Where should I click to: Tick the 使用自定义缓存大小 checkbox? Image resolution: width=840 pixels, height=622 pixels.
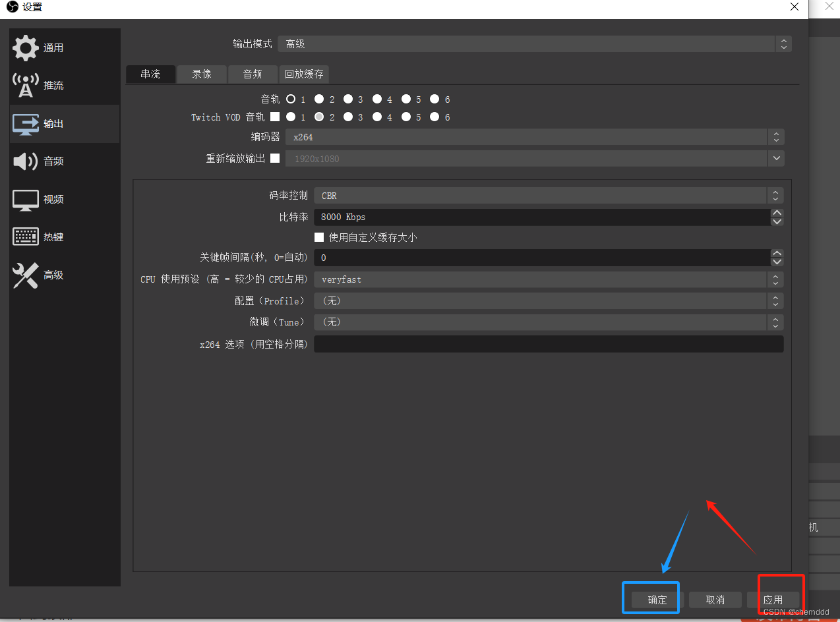point(319,237)
